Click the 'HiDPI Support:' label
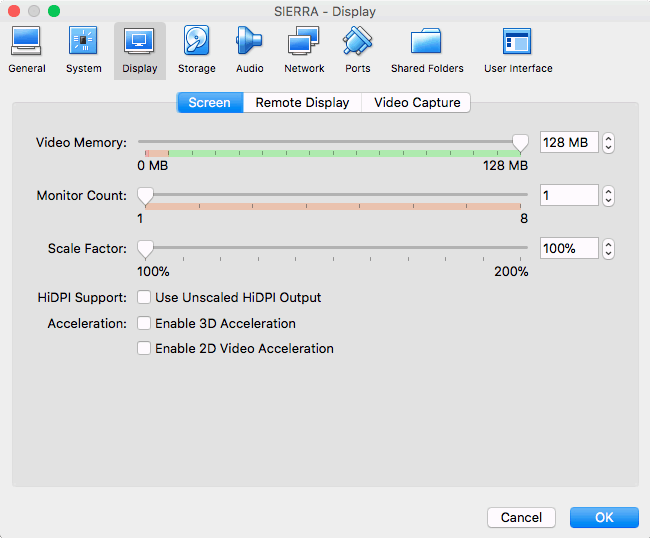Viewport: 650px width, 538px height. pos(82,298)
